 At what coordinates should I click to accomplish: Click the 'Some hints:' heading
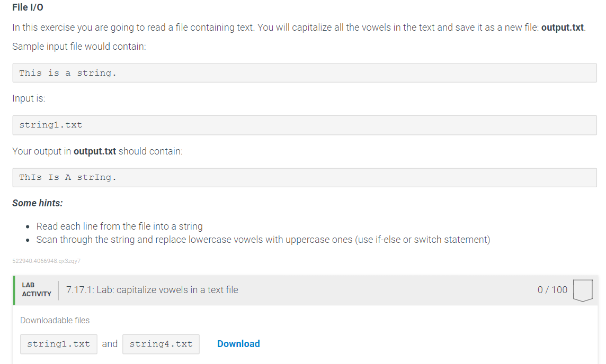click(38, 203)
